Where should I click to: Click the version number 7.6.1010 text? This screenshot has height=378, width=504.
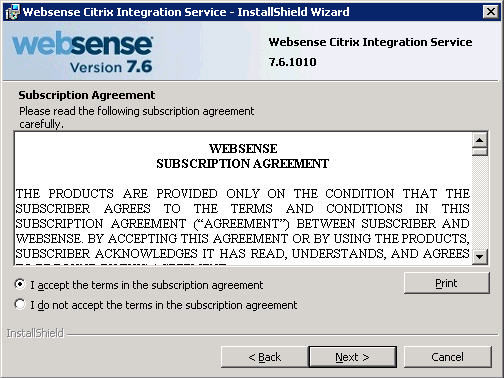[293, 62]
